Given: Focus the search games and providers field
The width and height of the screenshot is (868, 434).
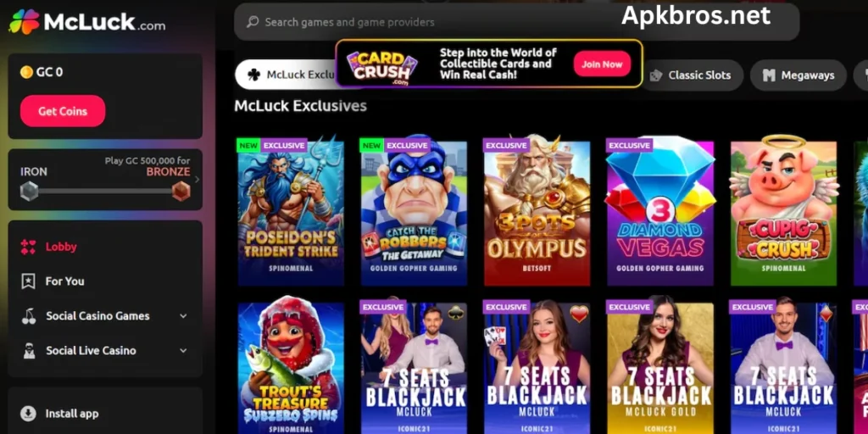Looking at the screenshot, I should (516, 22).
